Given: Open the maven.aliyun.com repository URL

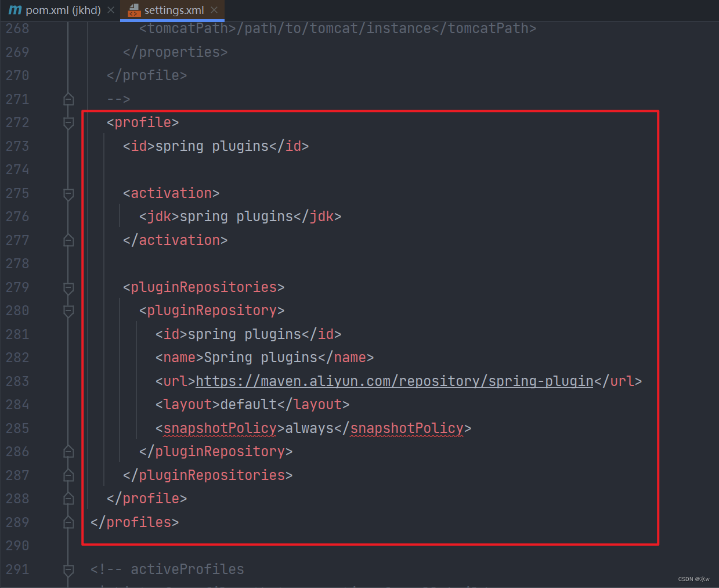Looking at the screenshot, I should pyautogui.click(x=395, y=381).
